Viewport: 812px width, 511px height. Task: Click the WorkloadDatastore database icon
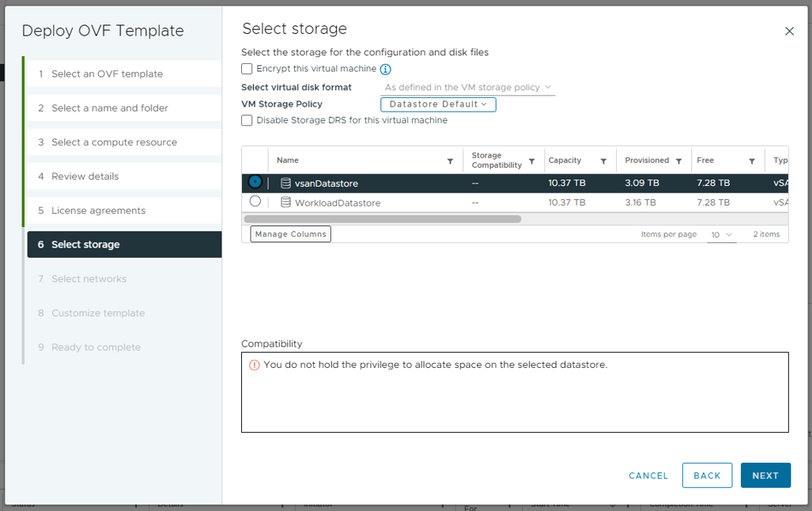[x=286, y=203]
